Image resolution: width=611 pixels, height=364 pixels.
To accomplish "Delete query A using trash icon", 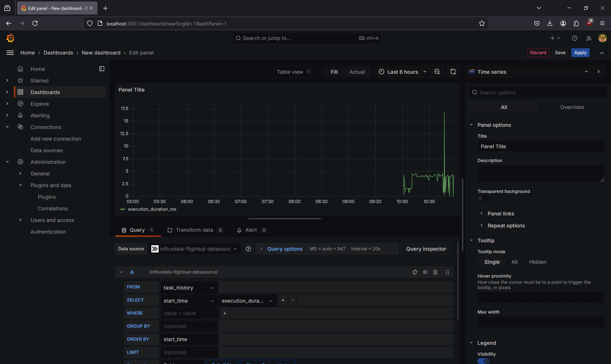I will tap(435, 272).
